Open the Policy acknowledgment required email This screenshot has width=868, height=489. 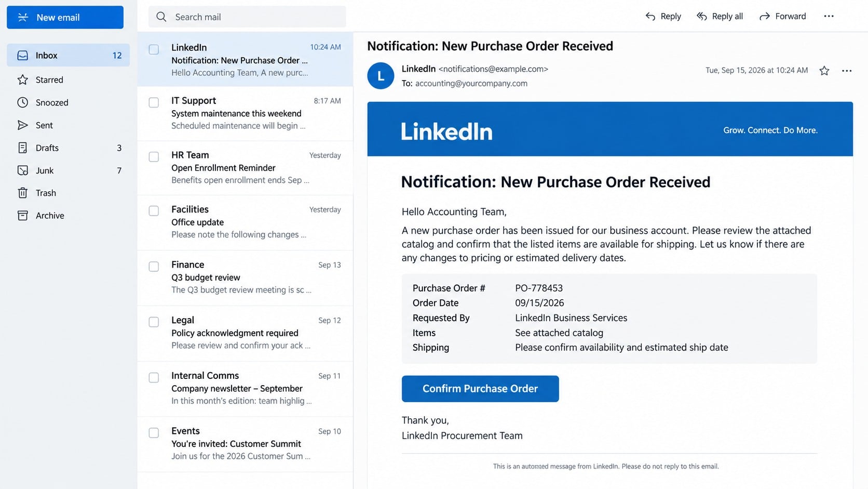point(245,333)
